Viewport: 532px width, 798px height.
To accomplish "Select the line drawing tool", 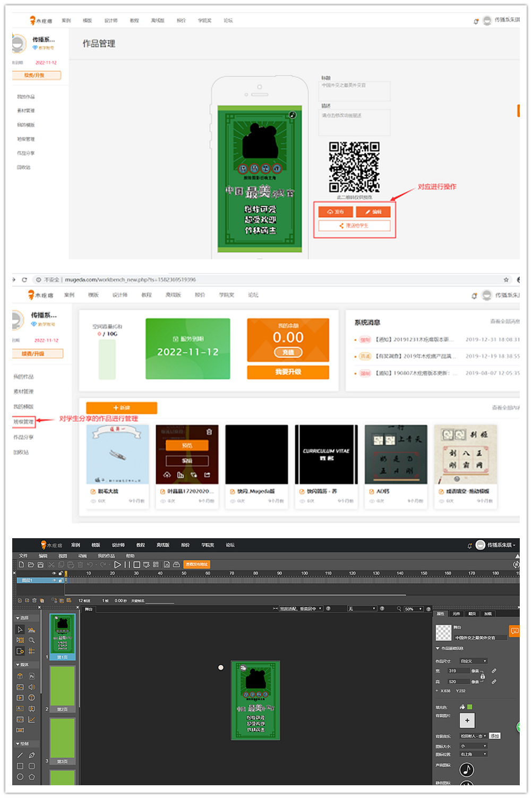I will tap(20, 755).
